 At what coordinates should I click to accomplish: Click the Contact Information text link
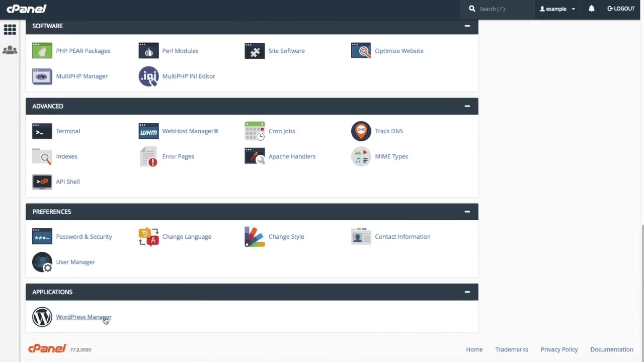[x=402, y=237]
